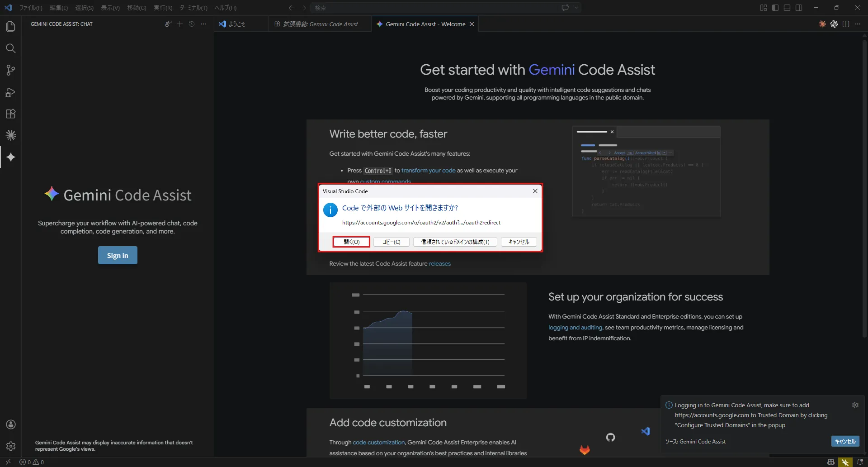
Task: Click the GitLab fox logo
Action: tap(585, 450)
